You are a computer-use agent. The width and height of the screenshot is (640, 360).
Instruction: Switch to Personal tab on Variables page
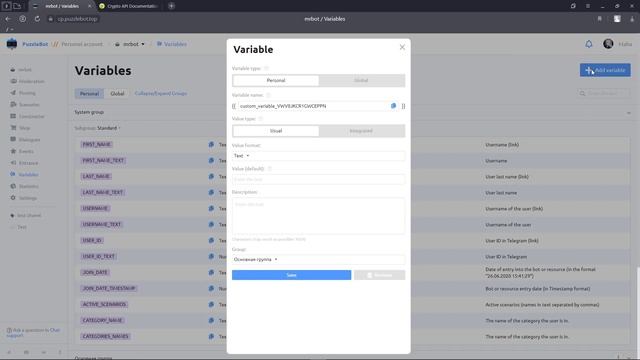pyautogui.click(x=89, y=93)
